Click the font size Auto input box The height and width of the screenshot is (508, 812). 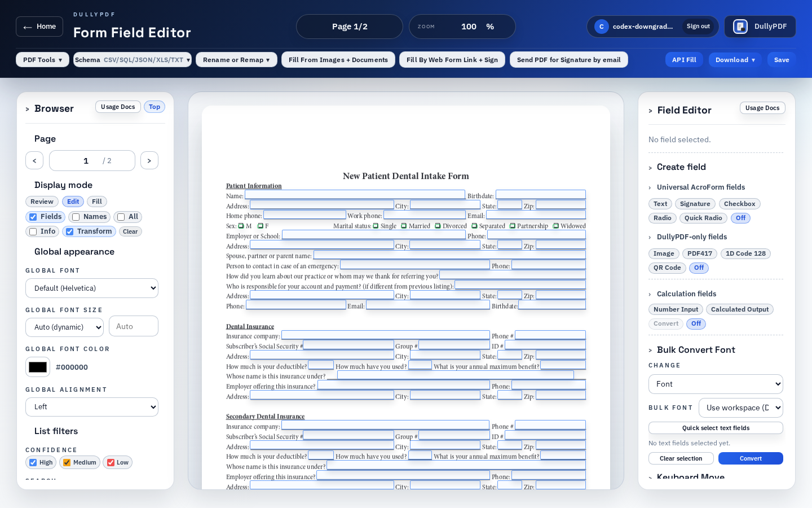[134, 326]
